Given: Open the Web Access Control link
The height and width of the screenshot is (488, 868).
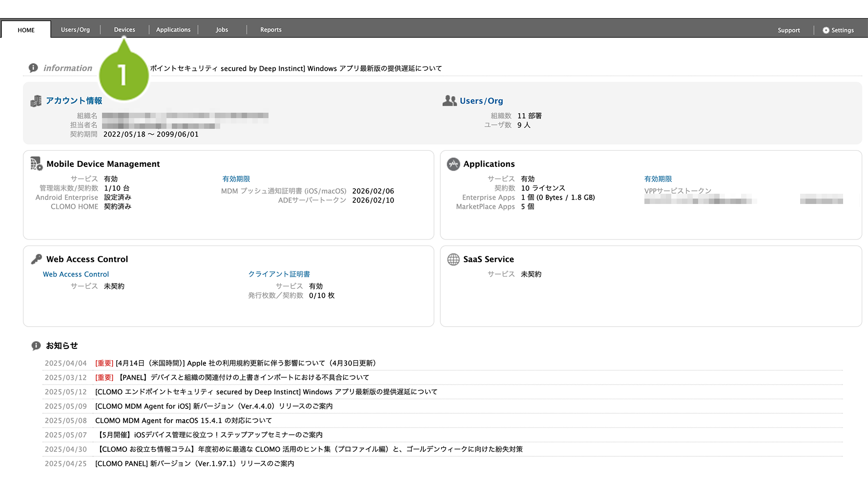Looking at the screenshot, I should coord(76,274).
